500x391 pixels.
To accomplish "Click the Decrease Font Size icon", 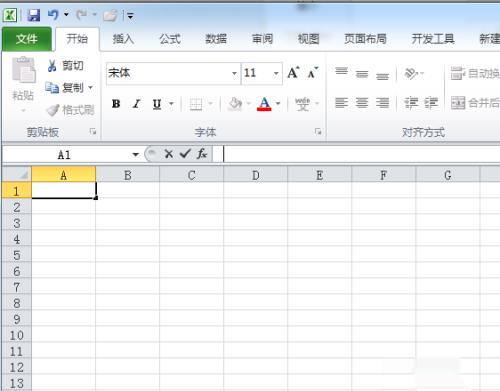I will (313, 72).
